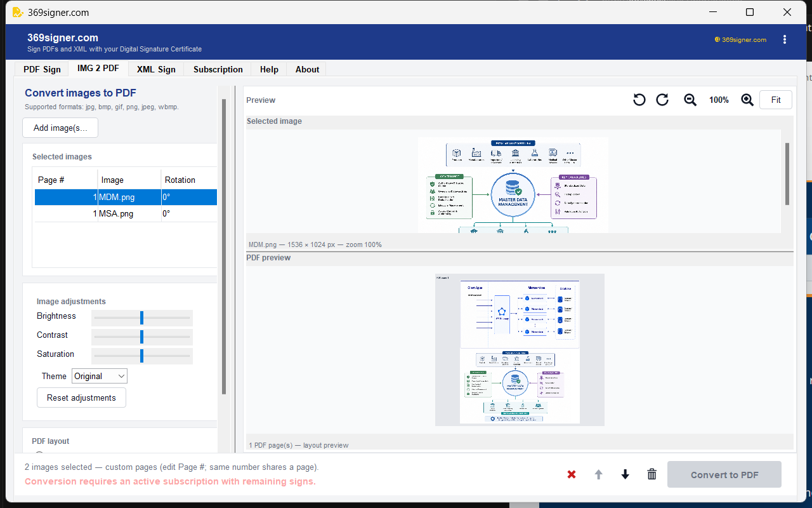Adjust the Contrast slider
The image size is (812, 508).
[142, 337]
